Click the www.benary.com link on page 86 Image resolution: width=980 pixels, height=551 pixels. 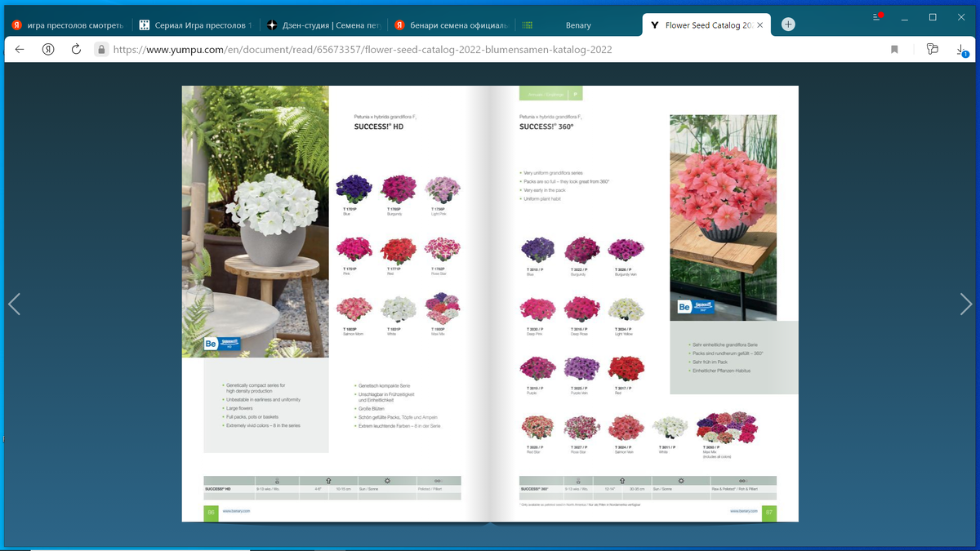pyautogui.click(x=236, y=511)
